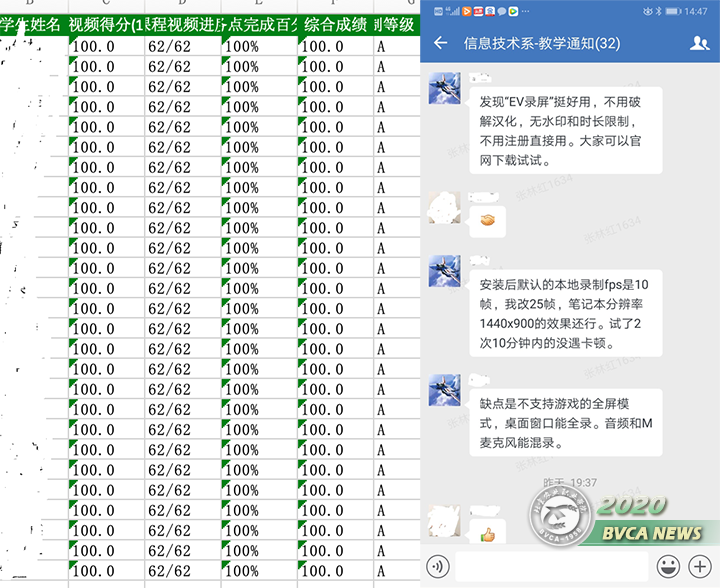Tap fighter jet avatar beside EV录屏 message
Viewport: 720px width, 588px height.
tap(445, 89)
